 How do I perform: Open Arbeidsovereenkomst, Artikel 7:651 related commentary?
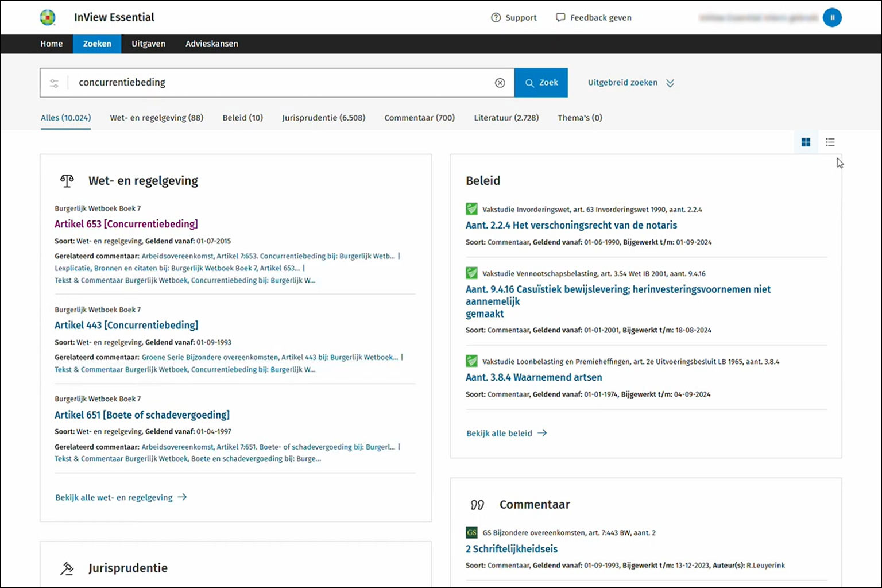pyautogui.click(x=268, y=447)
